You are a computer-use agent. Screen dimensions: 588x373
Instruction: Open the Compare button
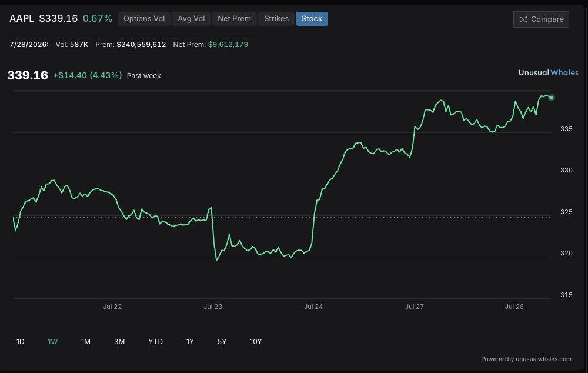(x=541, y=19)
